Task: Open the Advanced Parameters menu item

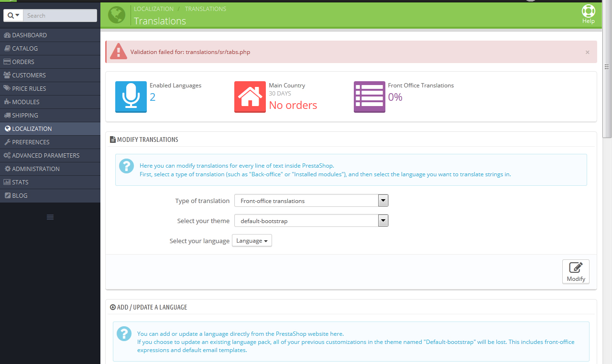Action: coord(50,155)
